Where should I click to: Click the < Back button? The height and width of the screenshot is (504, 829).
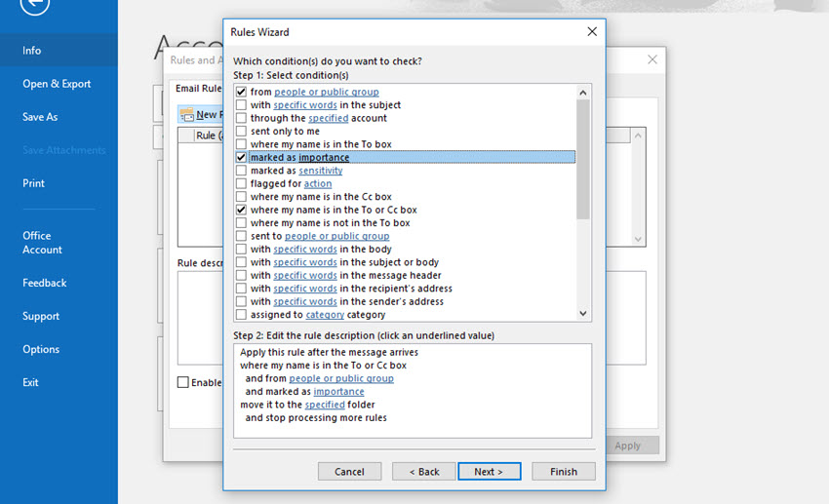(x=424, y=472)
